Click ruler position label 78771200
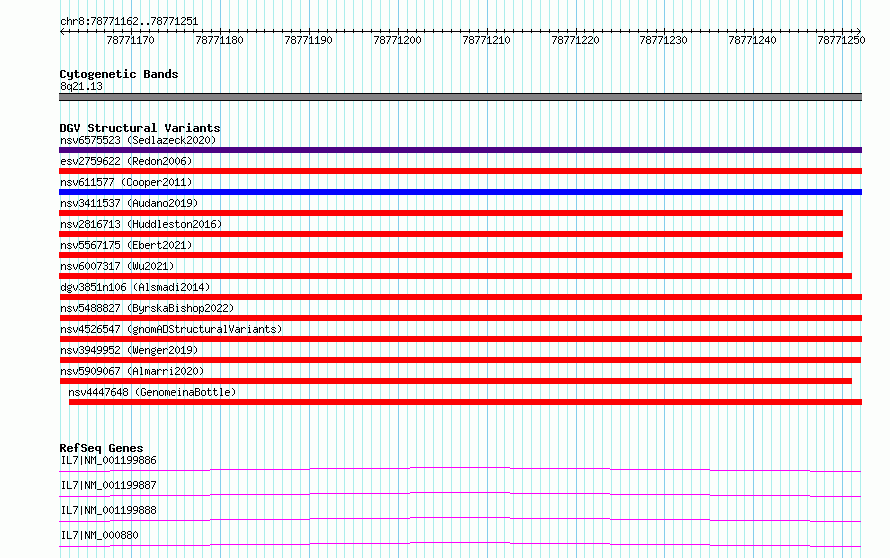This screenshot has width=890, height=558. pos(397,40)
